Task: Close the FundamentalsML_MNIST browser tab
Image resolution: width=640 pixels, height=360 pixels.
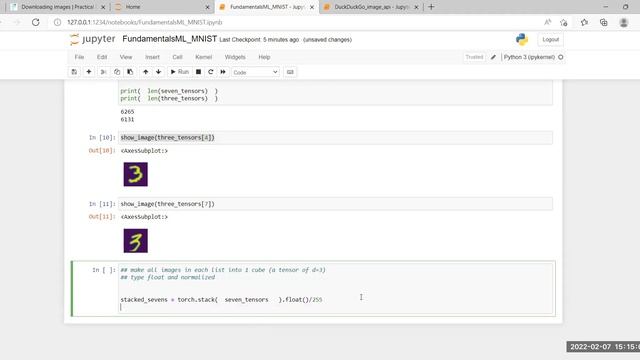Action: (312, 7)
